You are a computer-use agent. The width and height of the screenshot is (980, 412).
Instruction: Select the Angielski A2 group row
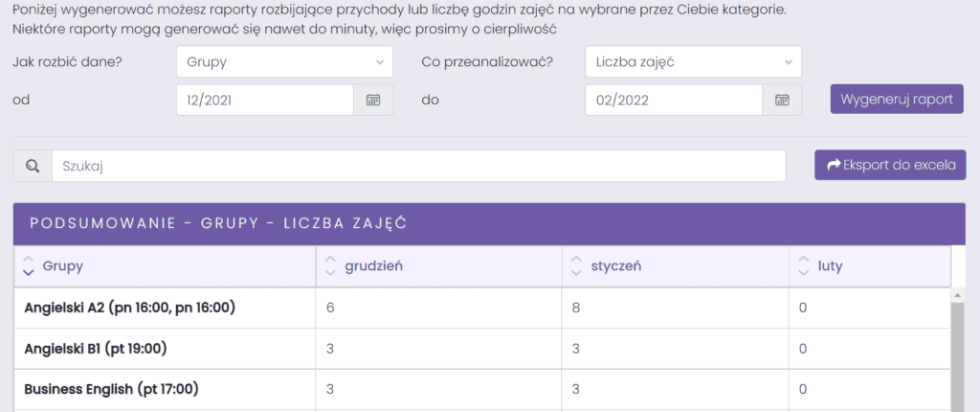click(482, 309)
